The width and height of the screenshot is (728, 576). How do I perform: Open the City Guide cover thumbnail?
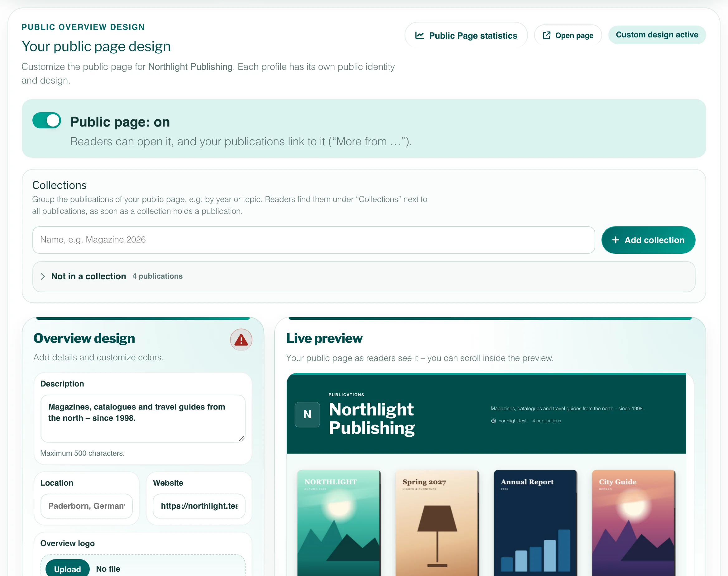[634, 523]
